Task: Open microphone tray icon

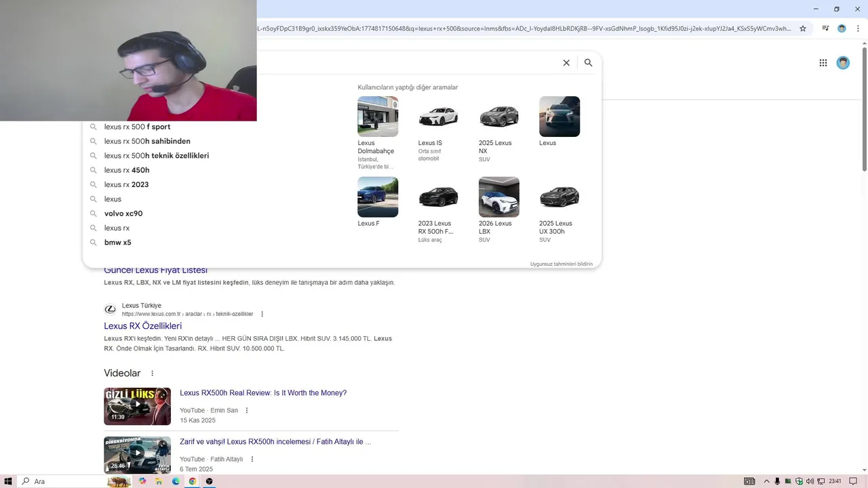Action: (777, 481)
